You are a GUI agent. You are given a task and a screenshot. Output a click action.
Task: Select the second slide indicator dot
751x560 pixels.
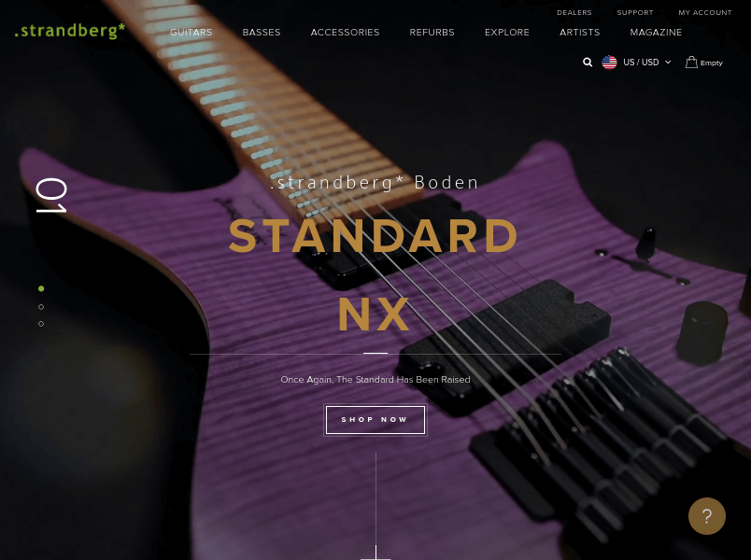pos(41,307)
